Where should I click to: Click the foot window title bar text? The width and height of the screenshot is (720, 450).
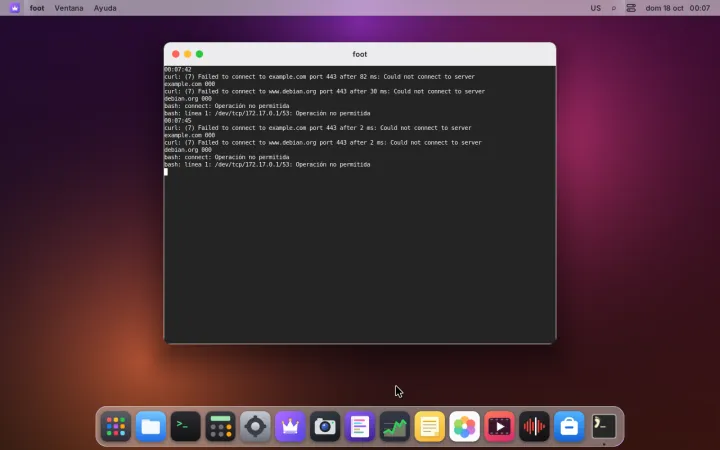click(x=360, y=54)
